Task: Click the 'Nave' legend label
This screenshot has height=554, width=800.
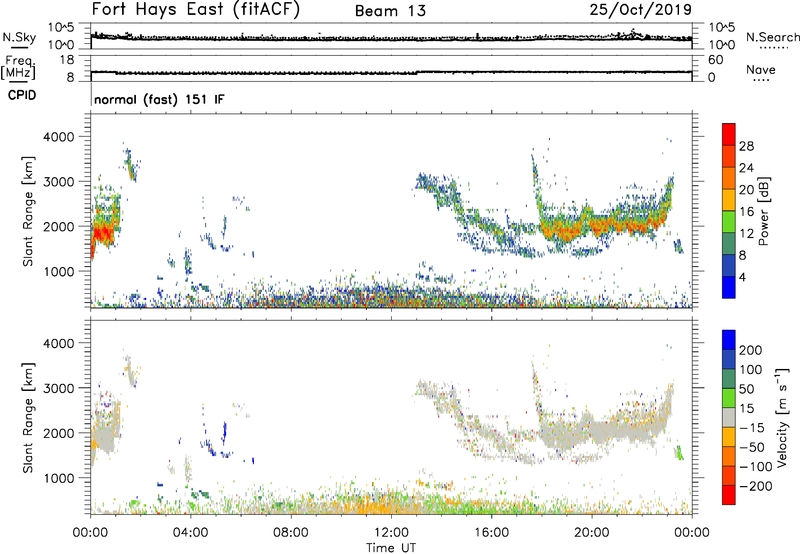Action: pyautogui.click(x=761, y=69)
